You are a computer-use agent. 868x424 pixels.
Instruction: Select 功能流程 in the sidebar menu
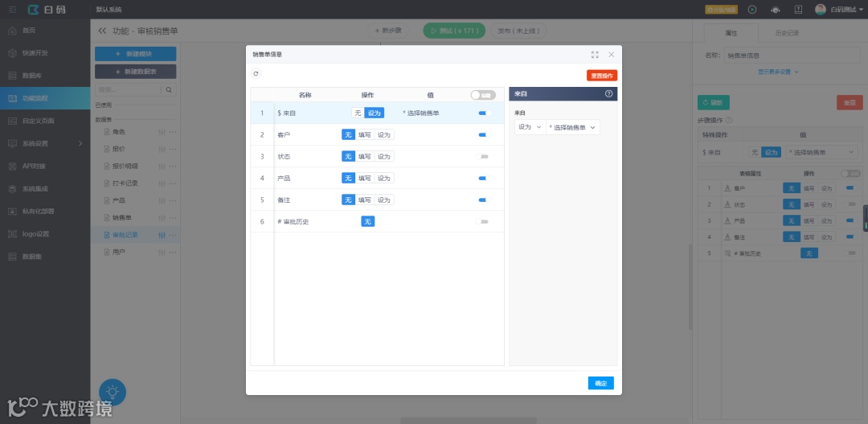tap(45, 98)
